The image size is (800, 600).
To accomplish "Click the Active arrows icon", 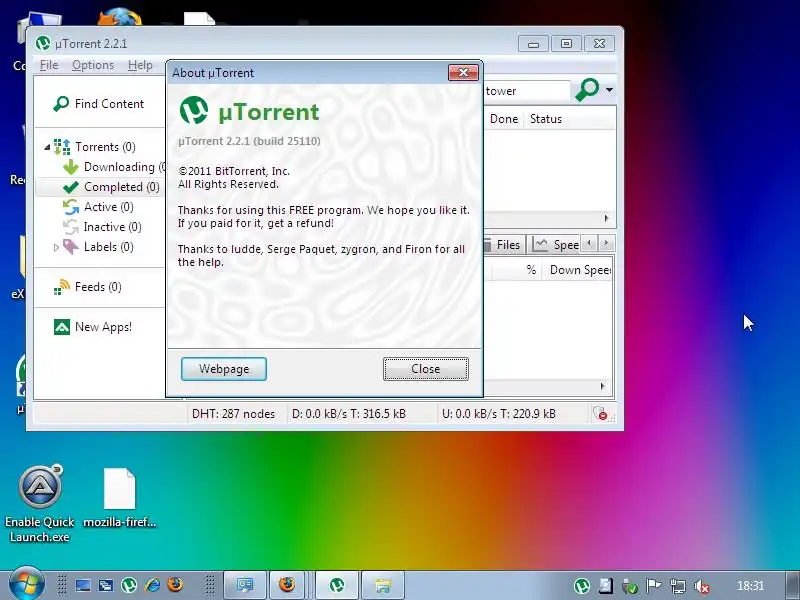I will coord(71,207).
